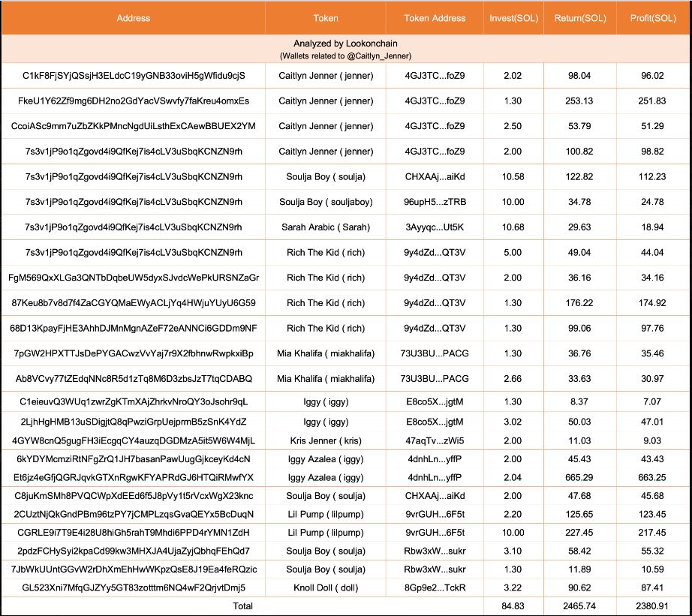Select the Sarah Arabic ( Sarah) token cell
The width and height of the screenshot is (692, 616).
[326, 227]
